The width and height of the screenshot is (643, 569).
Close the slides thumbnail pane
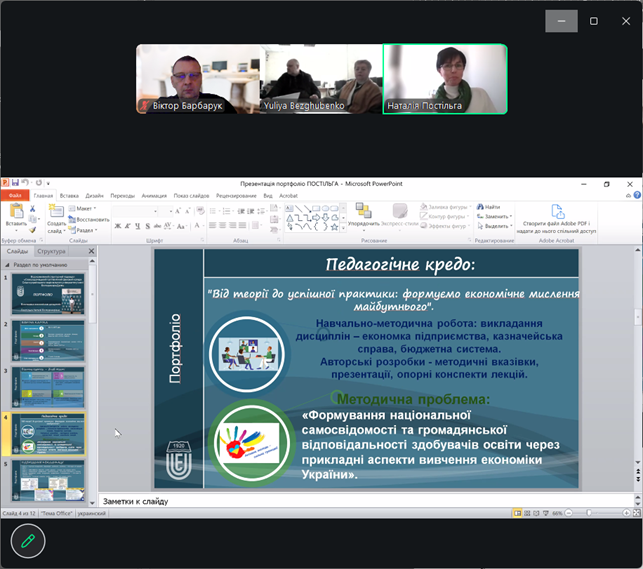pos(91,251)
